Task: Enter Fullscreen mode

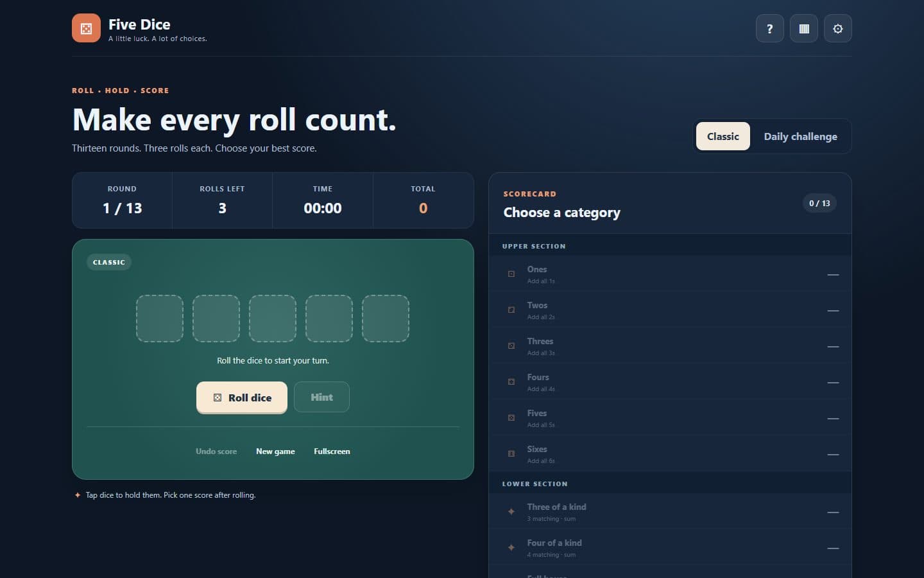Action: (332, 451)
